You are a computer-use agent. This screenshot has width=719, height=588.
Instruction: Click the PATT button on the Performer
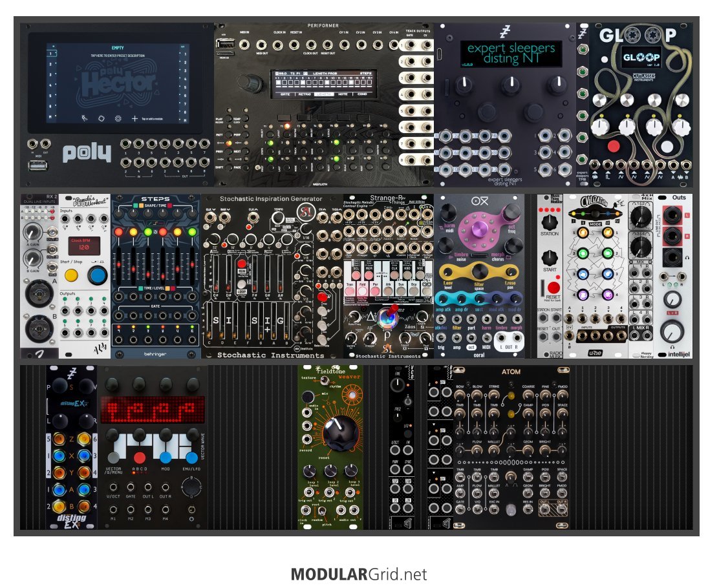(228, 136)
